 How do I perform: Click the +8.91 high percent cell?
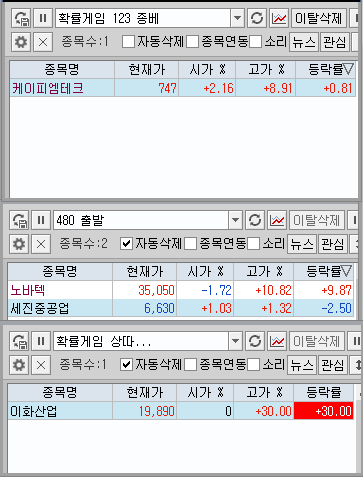(x=265, y=88)
